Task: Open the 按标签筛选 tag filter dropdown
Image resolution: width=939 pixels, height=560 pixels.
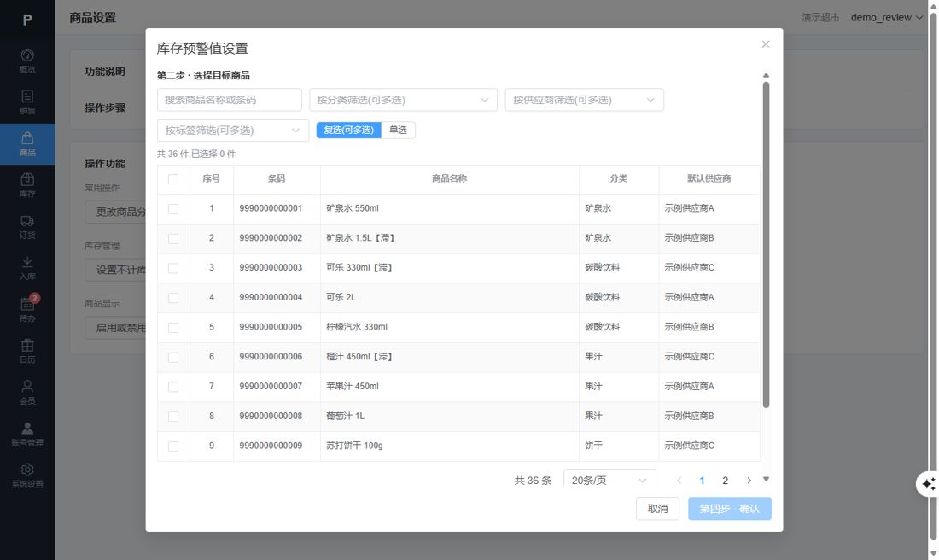Action: click(232, 131)
